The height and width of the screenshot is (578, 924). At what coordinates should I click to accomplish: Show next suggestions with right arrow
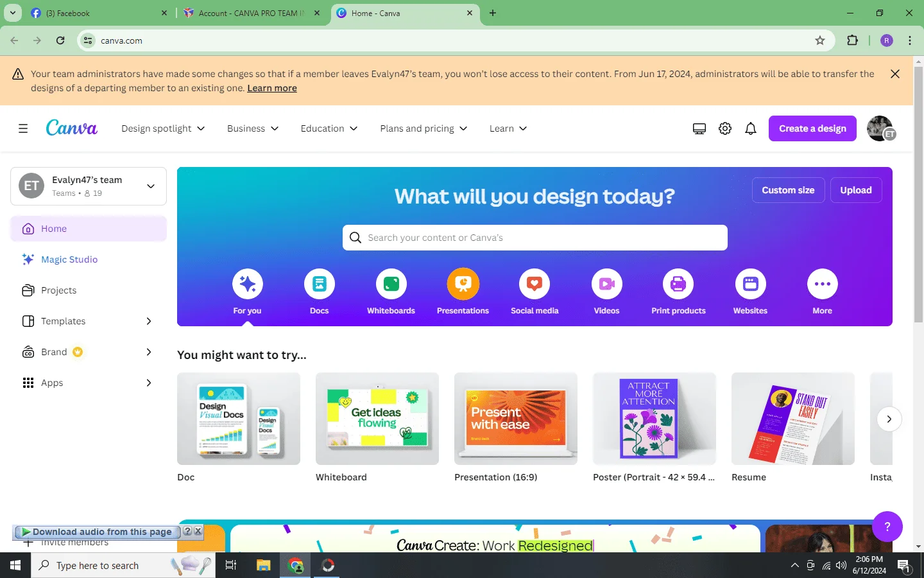pos(889,419)
